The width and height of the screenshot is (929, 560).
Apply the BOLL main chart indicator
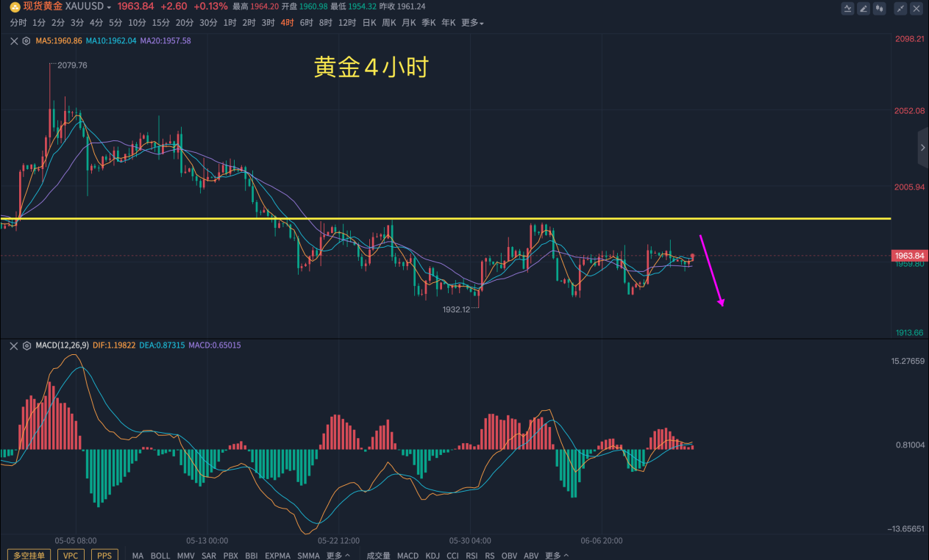tap(160, 556)
